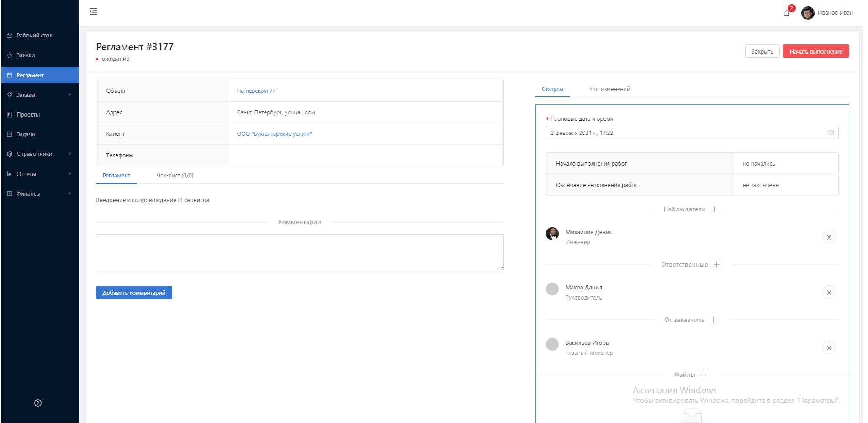This screenshot has height=423, width=868.
Task: Expand the Отчеты menu chevron
Action: tap(70, 174)
